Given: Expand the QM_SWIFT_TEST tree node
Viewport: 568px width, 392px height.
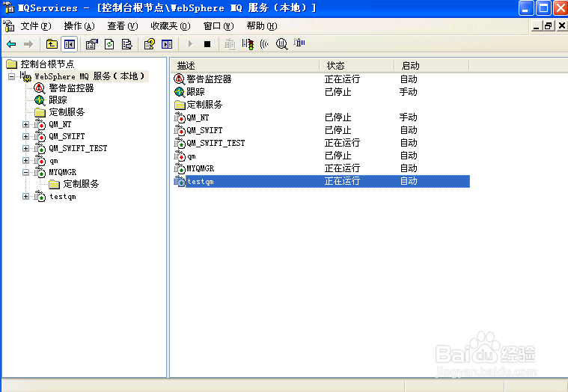Looking at the screenshot, I should 25,148.
